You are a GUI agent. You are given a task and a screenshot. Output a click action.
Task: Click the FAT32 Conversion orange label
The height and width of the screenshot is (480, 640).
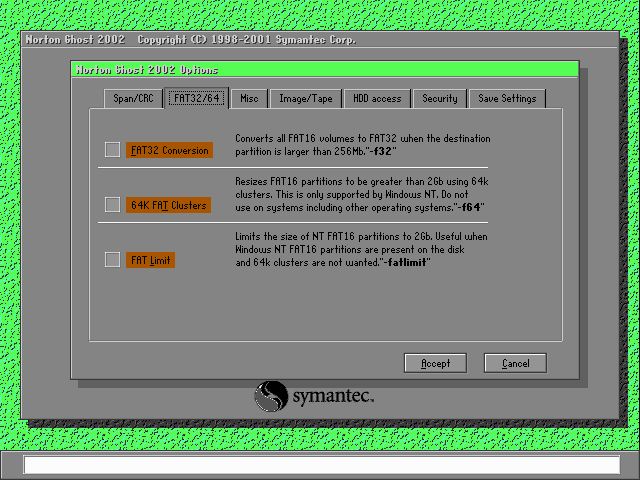point(169,150)
